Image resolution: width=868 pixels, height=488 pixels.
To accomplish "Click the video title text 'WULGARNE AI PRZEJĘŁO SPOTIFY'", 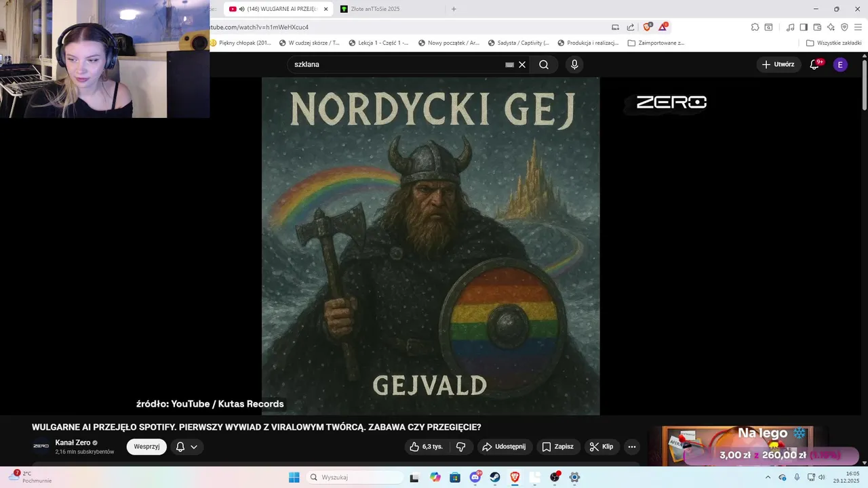I will point(104,427).
